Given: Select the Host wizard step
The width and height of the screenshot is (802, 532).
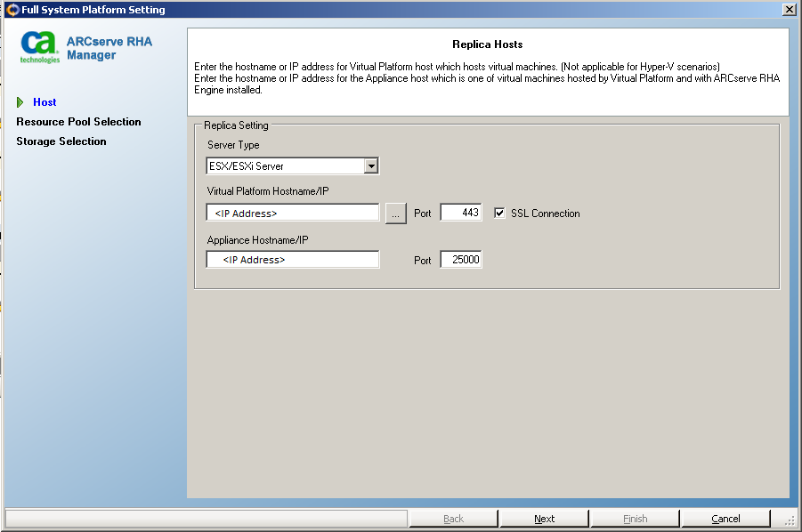Looking at the screenshot, I should tap(45, 102).
